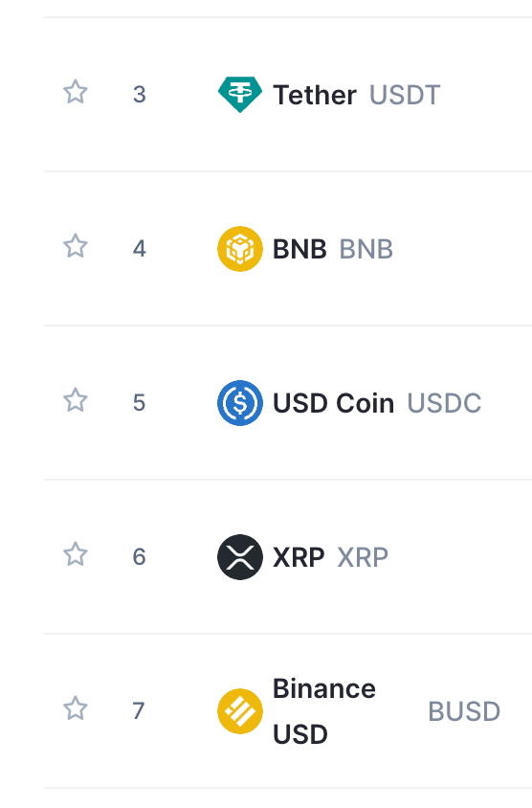Click the USDC ticker symbol
532x808 pixels.
pos(444,403)
